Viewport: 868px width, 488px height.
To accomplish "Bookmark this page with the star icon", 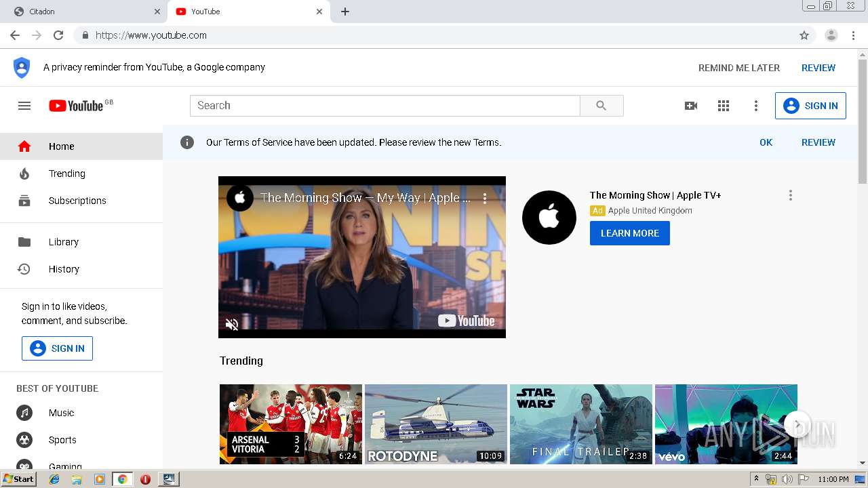I will 804,35.
